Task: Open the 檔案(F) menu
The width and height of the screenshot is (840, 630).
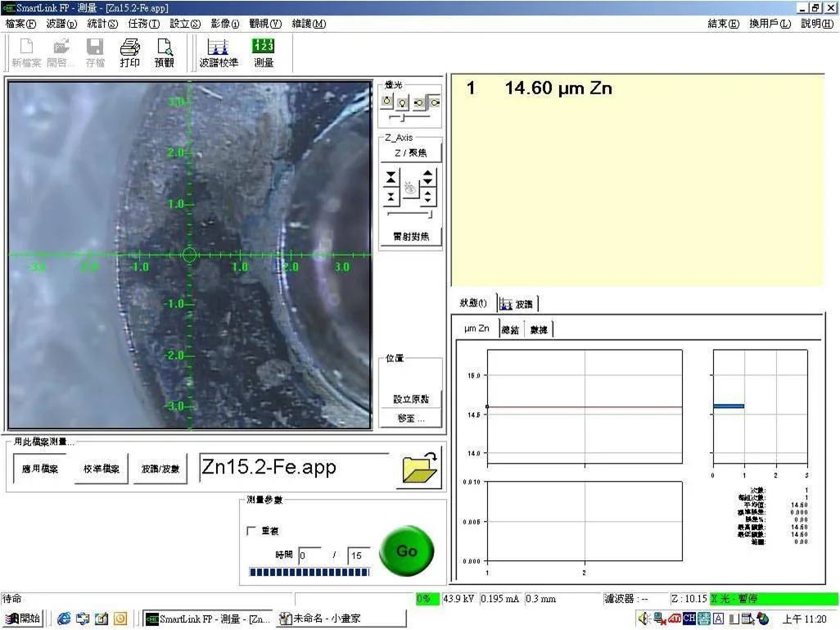Action: click(21, 24)
